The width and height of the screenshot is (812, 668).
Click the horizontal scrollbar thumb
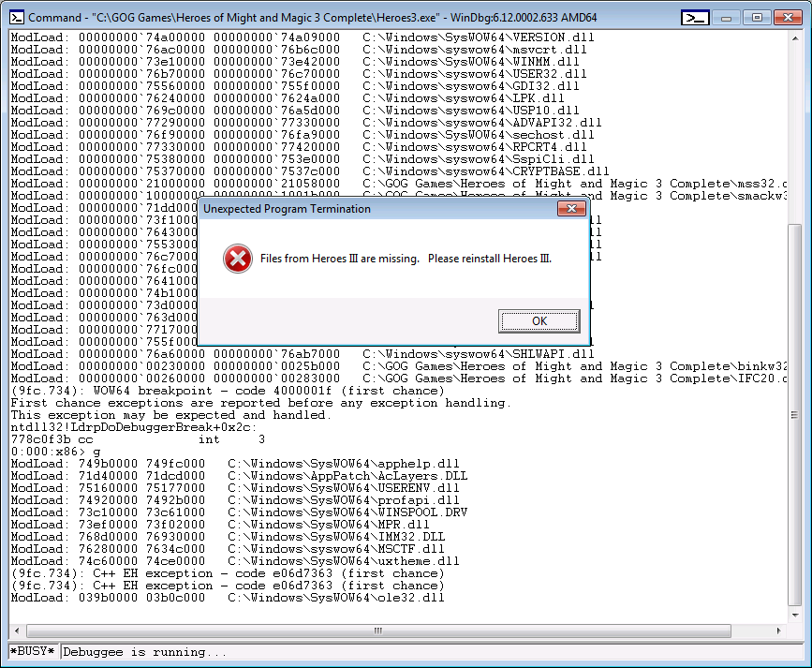coord(378,631)
